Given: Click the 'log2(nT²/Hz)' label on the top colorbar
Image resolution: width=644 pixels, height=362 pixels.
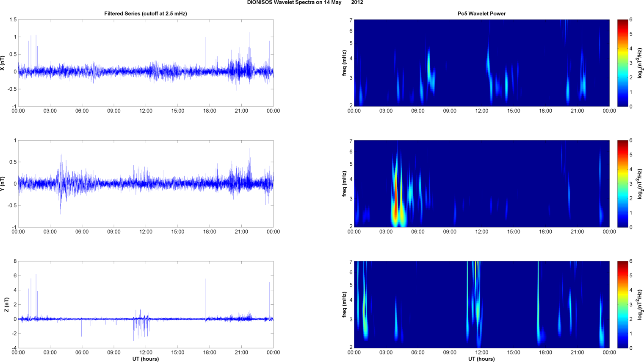Looking at the screenshot, I should (640, 63).
